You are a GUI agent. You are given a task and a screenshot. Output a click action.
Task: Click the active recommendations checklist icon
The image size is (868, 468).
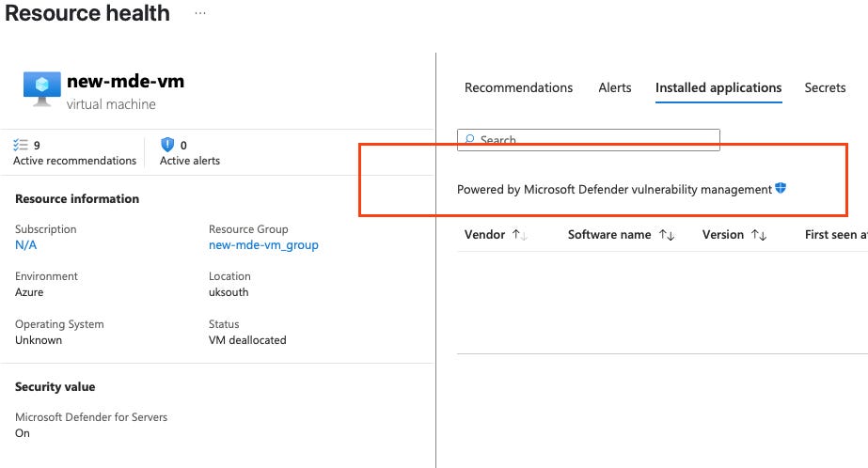click(x=21, y=145)
